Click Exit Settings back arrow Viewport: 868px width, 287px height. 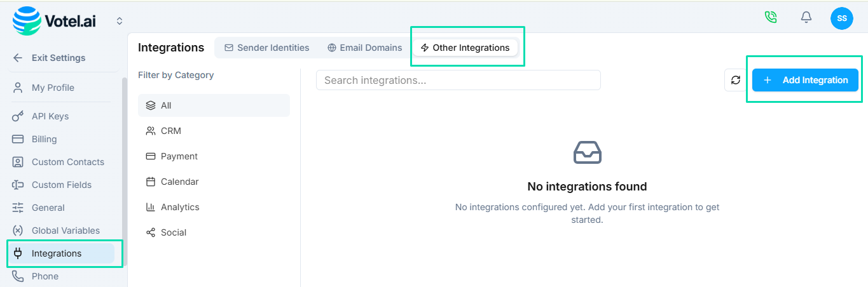click(x=18, y=58)
